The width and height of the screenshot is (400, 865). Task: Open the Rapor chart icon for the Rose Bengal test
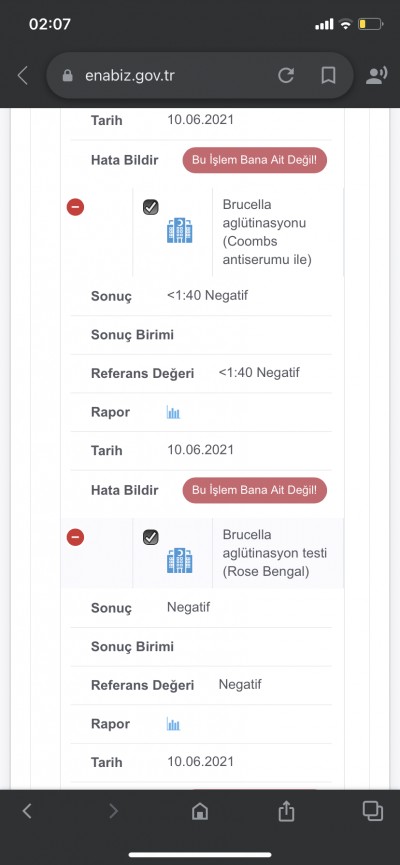173,724
